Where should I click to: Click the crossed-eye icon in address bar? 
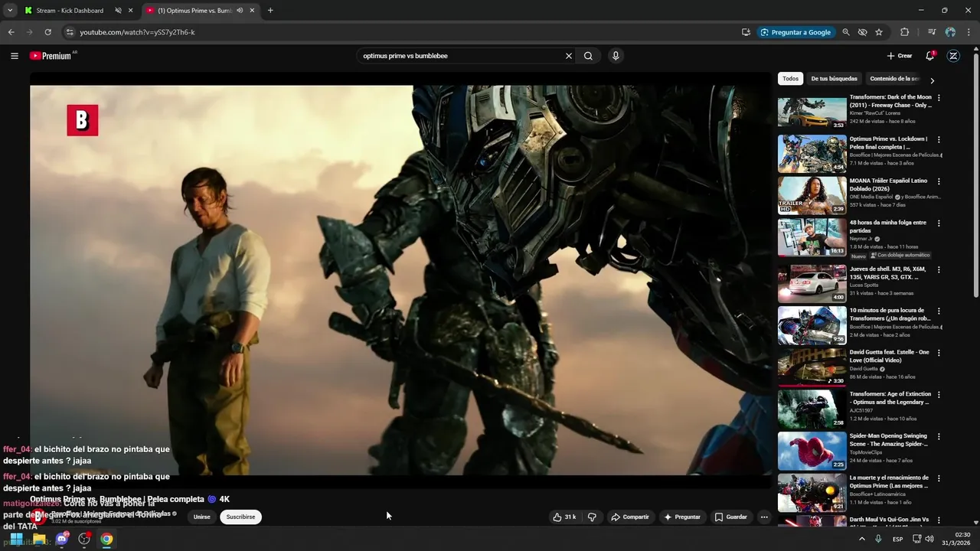(x=862, y=32)
